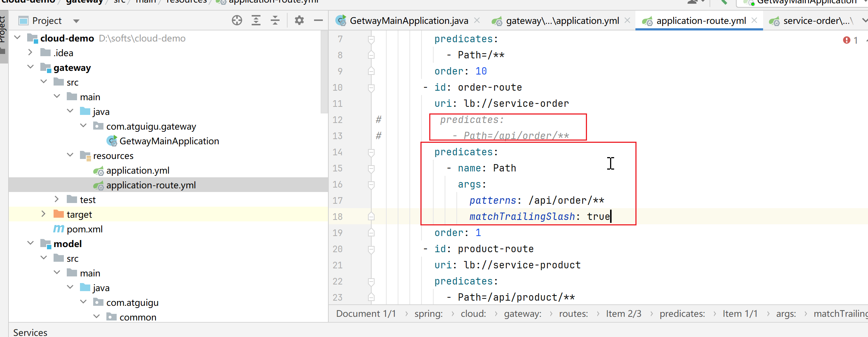Close application-route.yml tab
The width and height of the screenshot is (868, 337).
[x=754, y=21]
